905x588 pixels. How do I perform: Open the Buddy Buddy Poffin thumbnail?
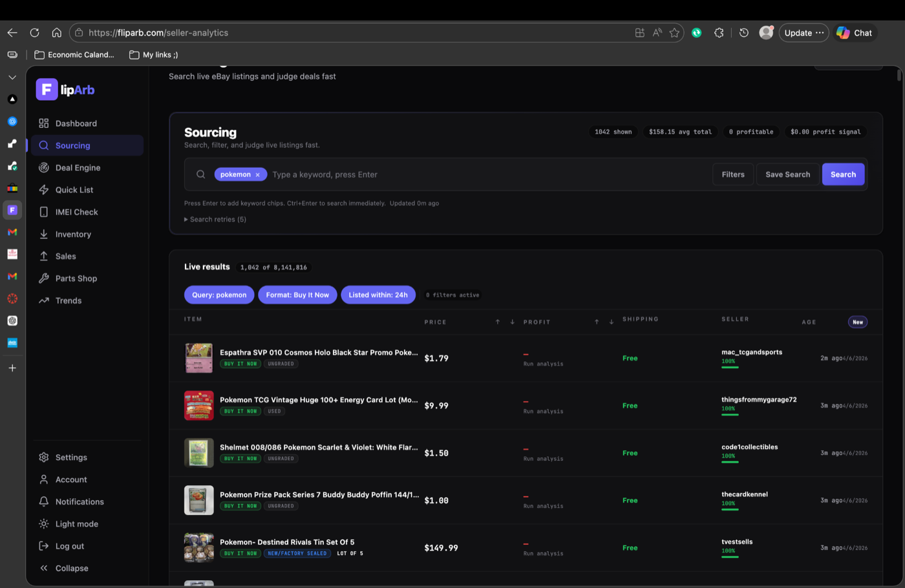[198, 501]
